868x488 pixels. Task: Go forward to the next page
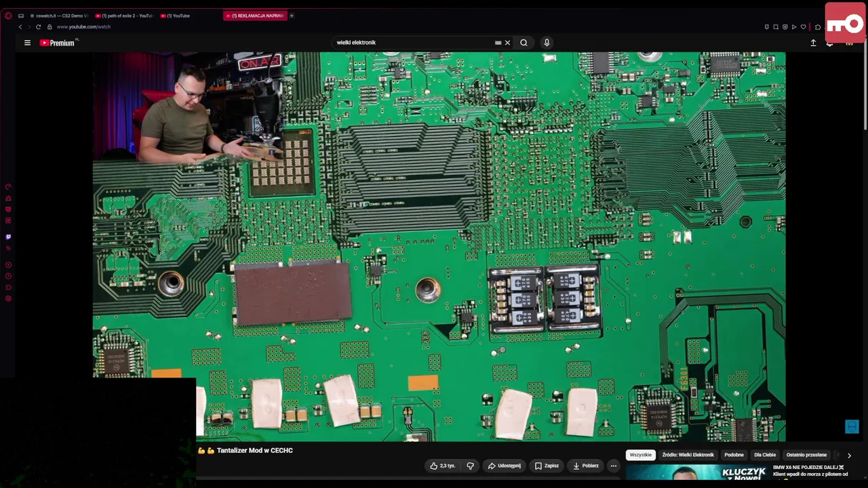28,27
